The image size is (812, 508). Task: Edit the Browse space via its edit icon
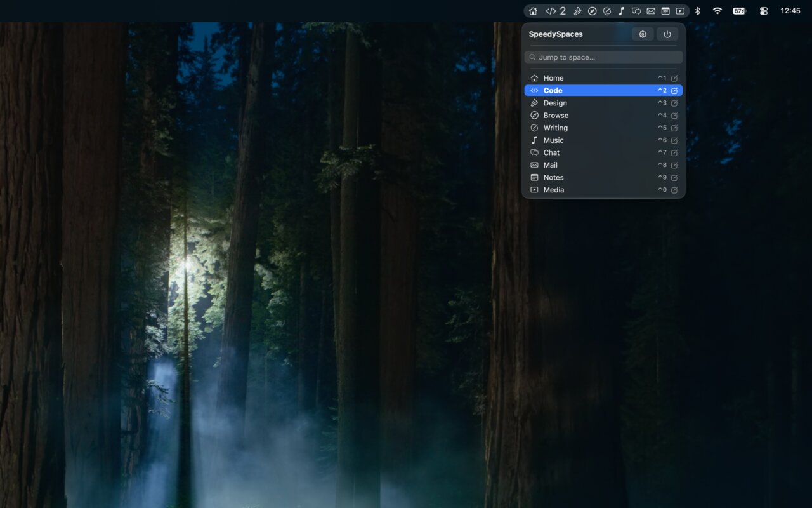(x=674, y=116)
